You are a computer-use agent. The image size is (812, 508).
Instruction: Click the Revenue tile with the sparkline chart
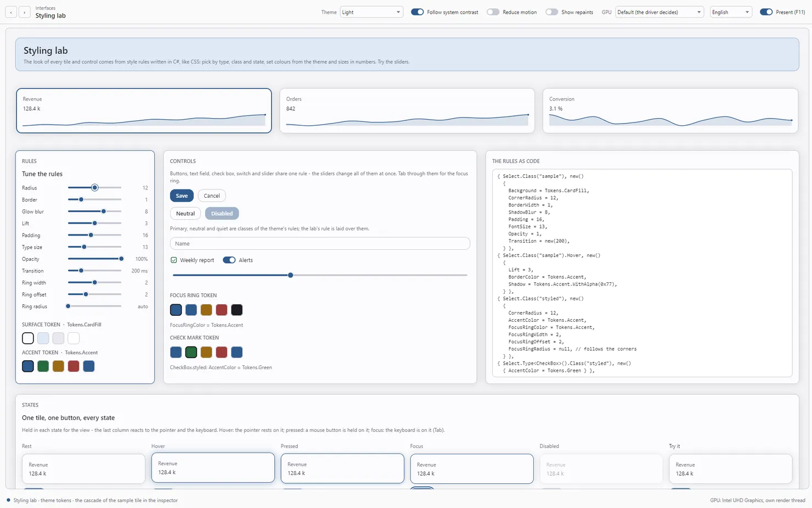[144, 111]
